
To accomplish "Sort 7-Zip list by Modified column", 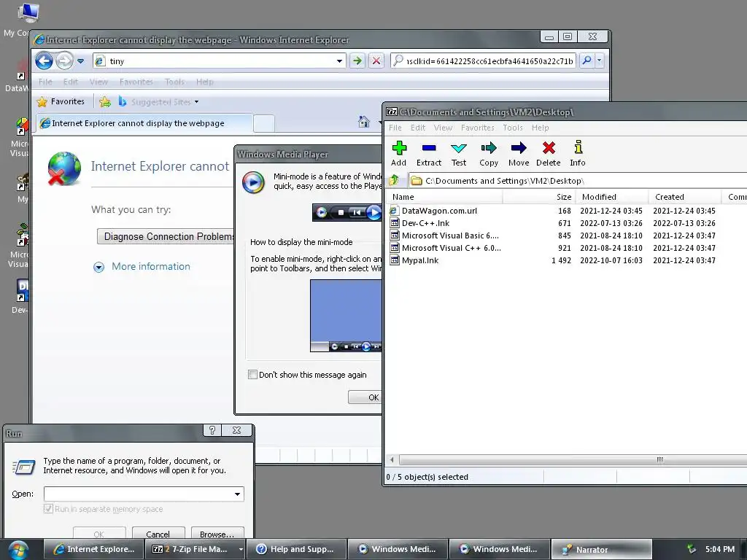I will point(612,197).
